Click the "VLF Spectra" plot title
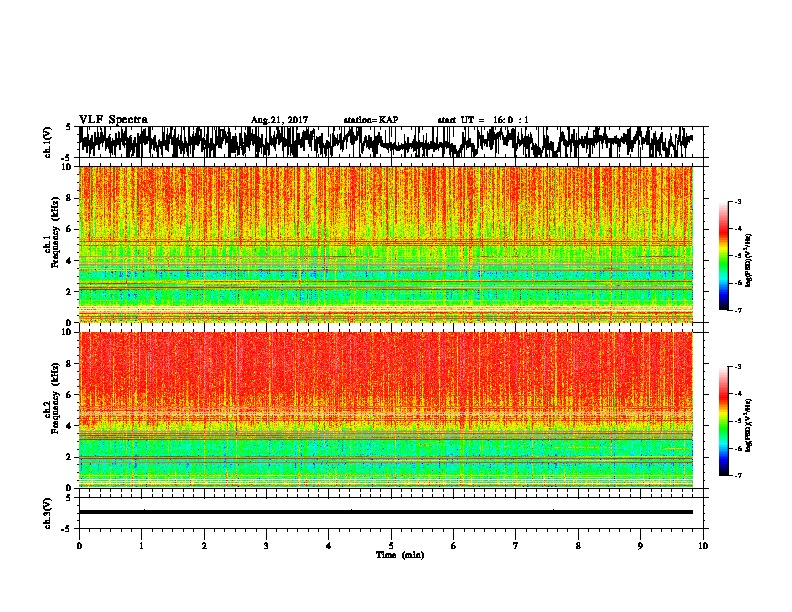This screenshot has height=612, width=792. (113, 120)
